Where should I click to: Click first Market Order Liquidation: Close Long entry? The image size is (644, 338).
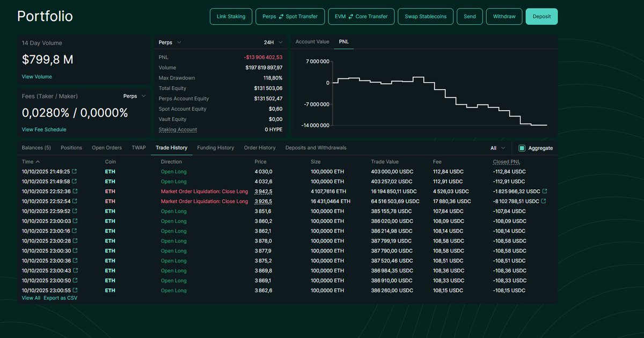pos(204,191)
